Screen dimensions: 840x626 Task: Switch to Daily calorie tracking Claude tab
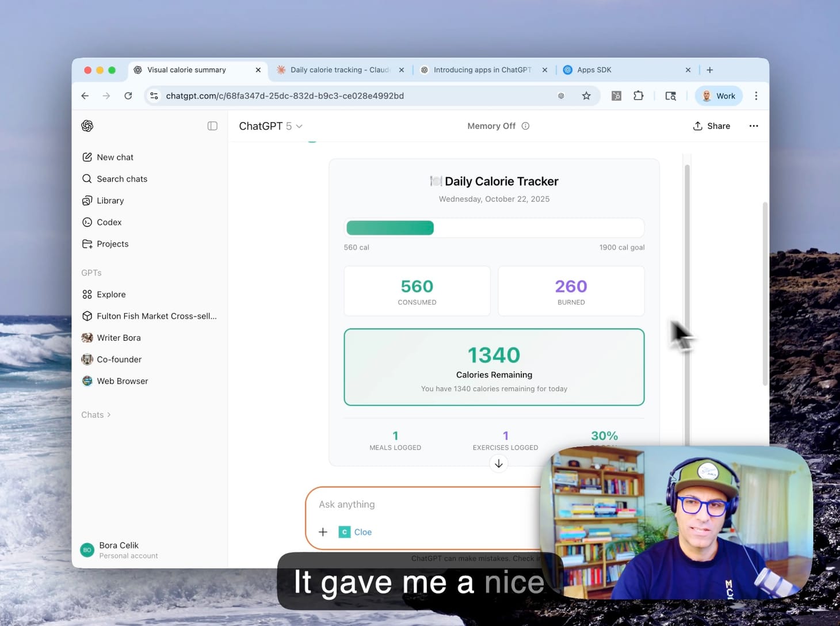coord(339,70)
